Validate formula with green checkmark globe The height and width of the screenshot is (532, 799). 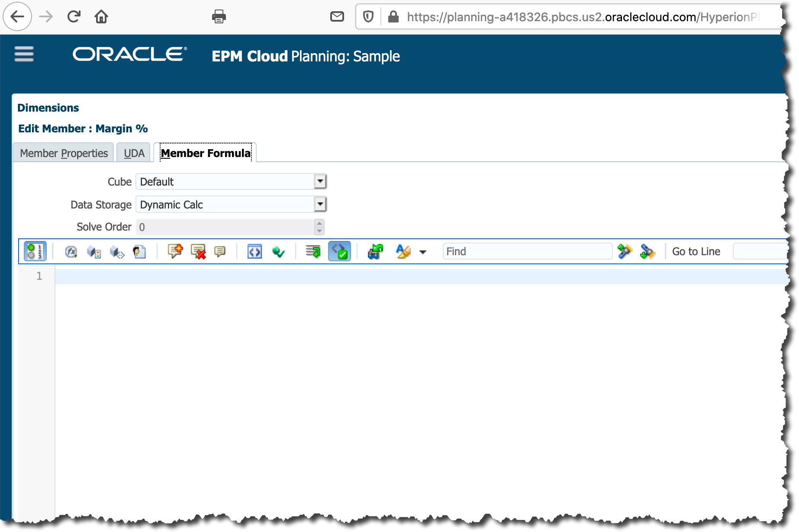278,251
